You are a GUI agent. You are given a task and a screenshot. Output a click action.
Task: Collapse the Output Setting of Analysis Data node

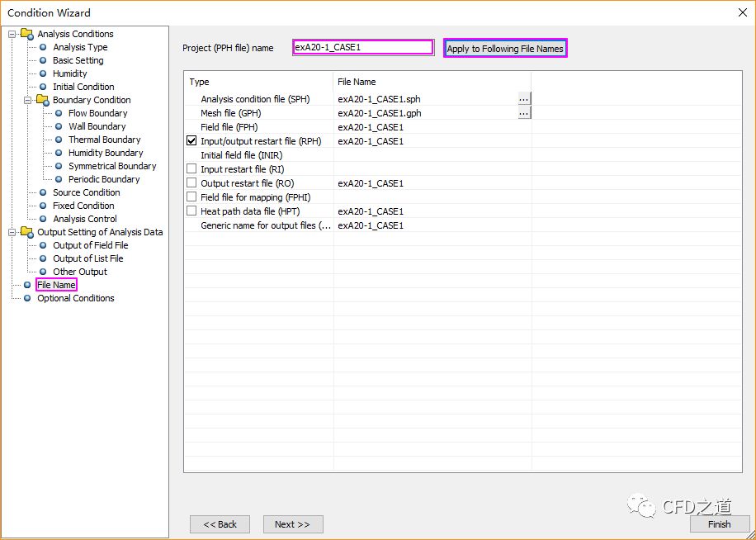[x=12, y=232]
